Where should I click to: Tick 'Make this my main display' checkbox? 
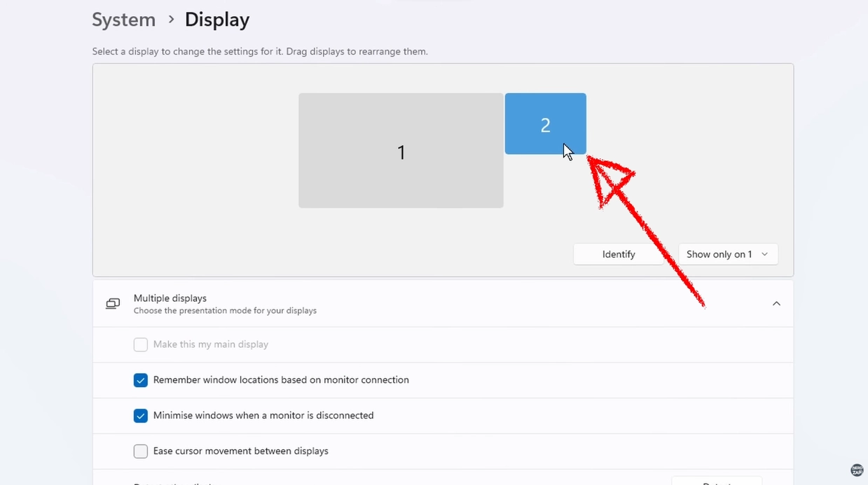[x=141, y=344]
